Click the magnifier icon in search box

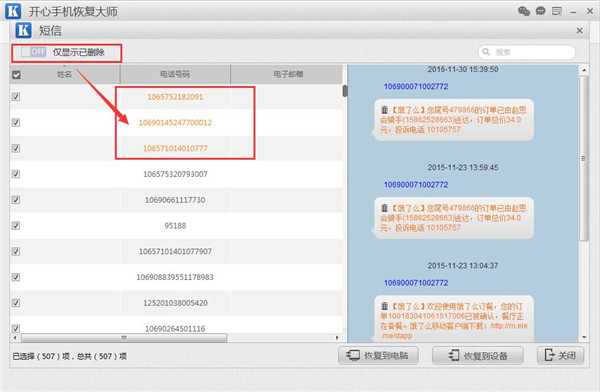(486, 52)
